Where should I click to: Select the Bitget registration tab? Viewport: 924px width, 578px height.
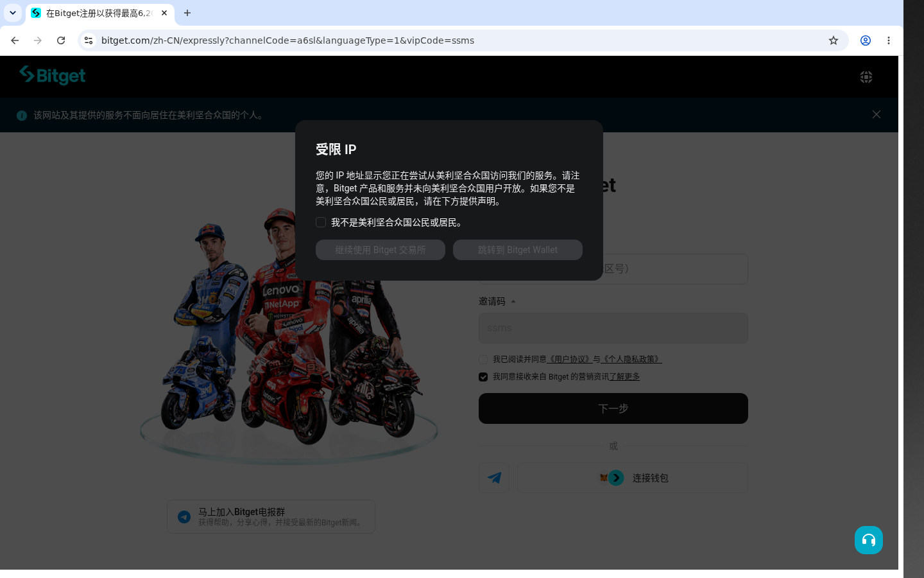99,13
